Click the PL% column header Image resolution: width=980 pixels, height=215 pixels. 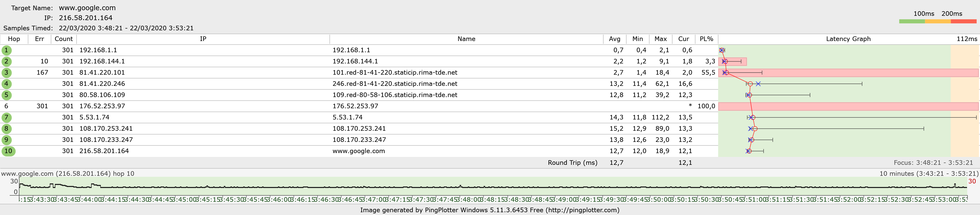coord(706,39)
